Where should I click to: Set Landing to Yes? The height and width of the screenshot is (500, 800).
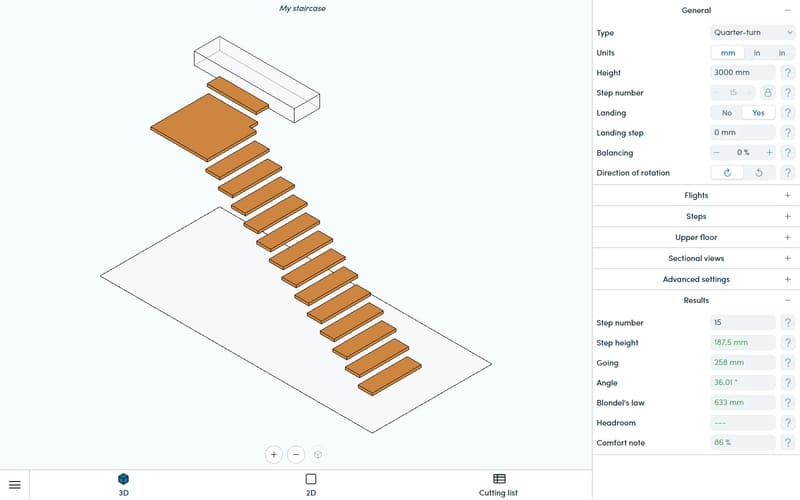point(758,113)
